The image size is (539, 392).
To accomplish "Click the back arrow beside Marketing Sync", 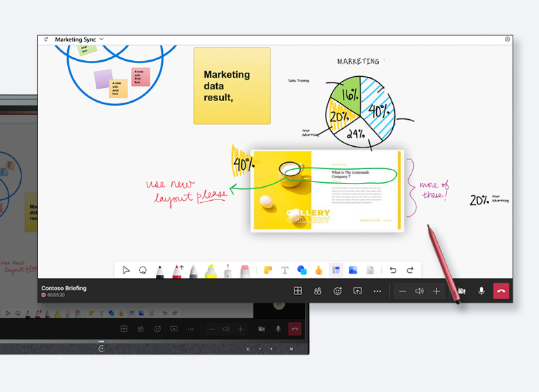I will [46, 39].
